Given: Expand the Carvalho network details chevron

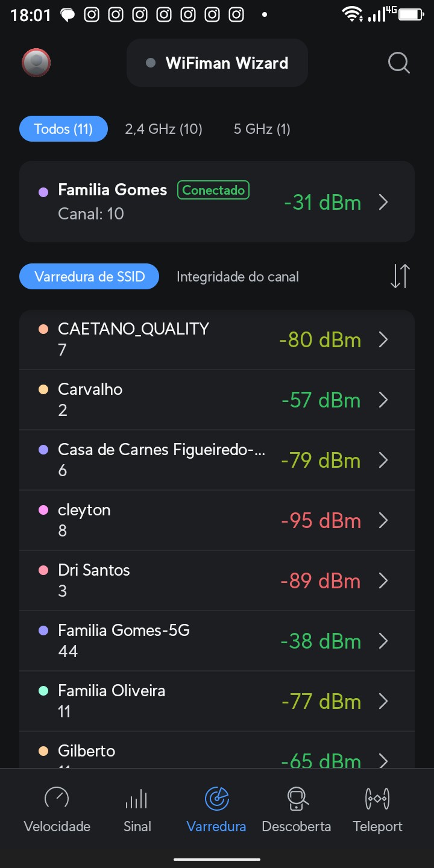Looking at the screenshot, I should [x=383, y=400].
